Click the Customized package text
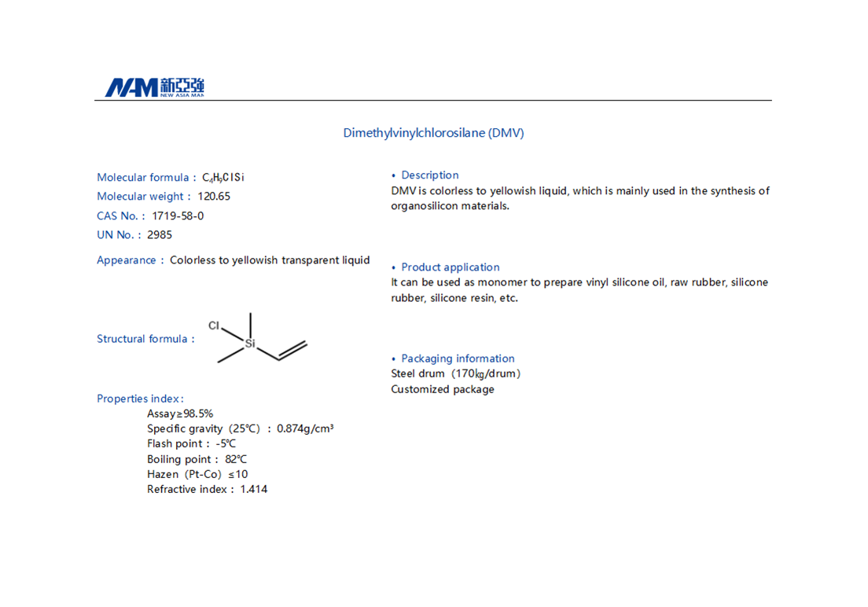 coord(443,389)
